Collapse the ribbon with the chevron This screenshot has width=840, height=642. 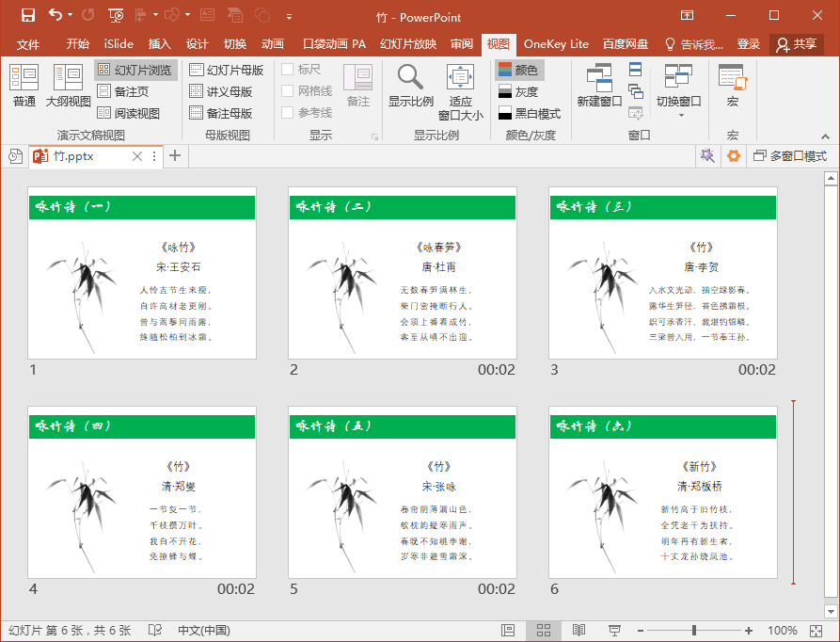[x=825, y=136]
